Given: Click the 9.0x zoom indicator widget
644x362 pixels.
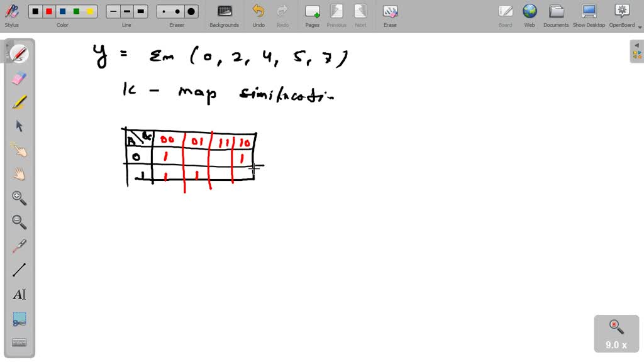Looking at the screenshot, I should (x=616, y=333).
